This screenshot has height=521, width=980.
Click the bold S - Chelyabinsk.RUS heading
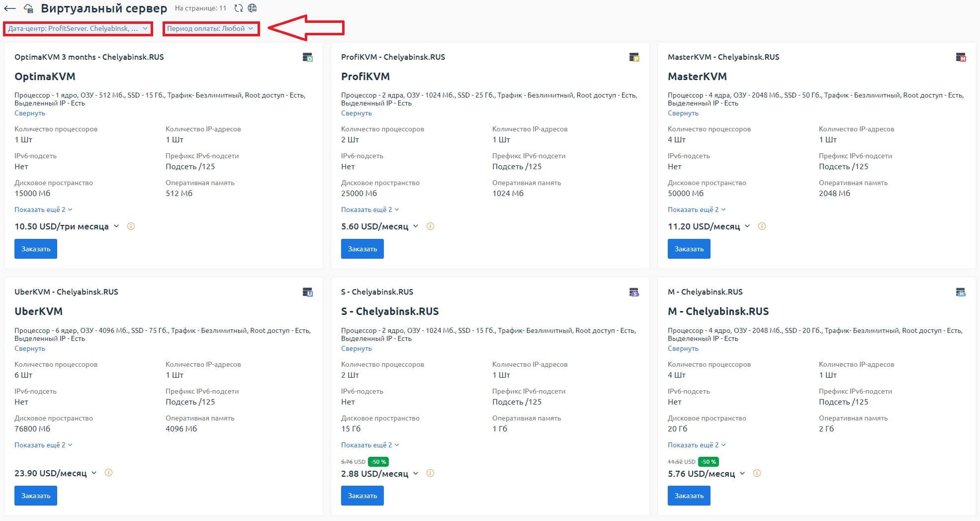click(x=390, y=312)
